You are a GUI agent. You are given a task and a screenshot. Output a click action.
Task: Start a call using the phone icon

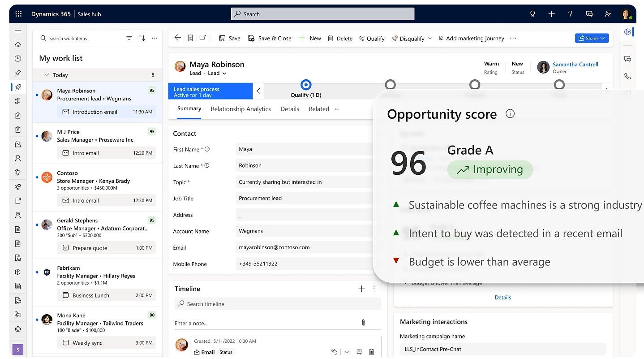[x=628, y=76]
